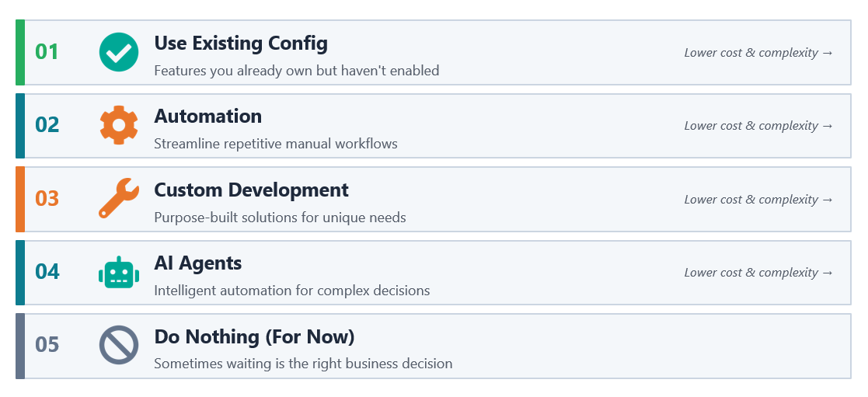Click the orange wrench icon

point(118,198)
